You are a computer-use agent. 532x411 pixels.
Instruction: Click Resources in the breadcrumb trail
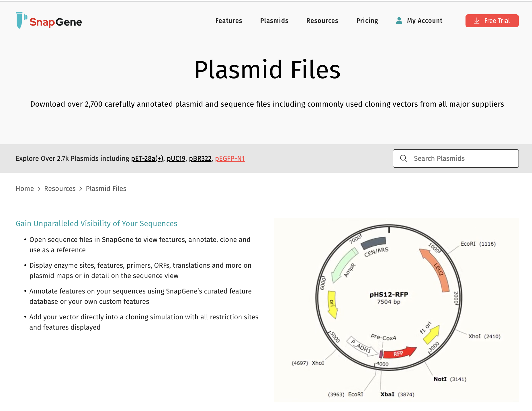click(x=60, y=189)
